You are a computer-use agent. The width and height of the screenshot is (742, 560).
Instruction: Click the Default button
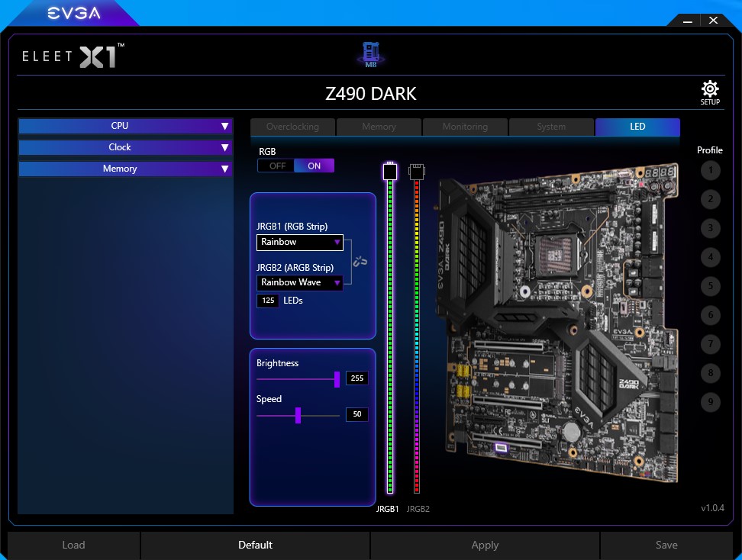pos(255,545)
